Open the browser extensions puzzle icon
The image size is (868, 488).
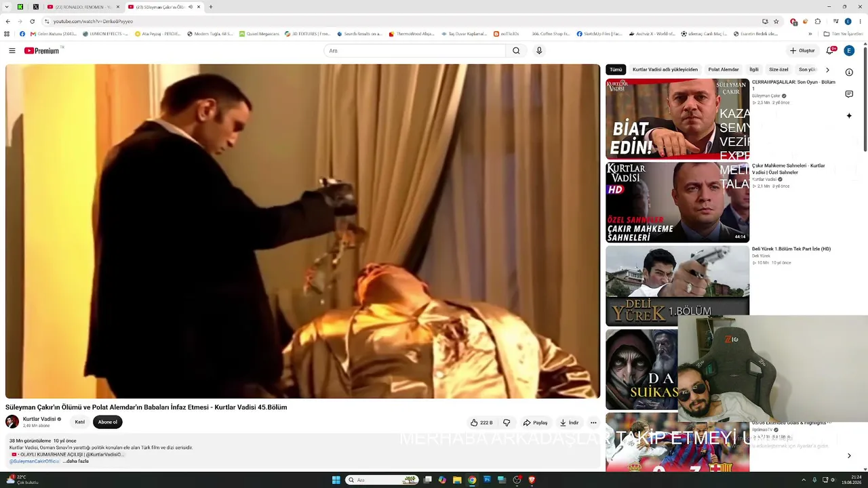(818, 21)
